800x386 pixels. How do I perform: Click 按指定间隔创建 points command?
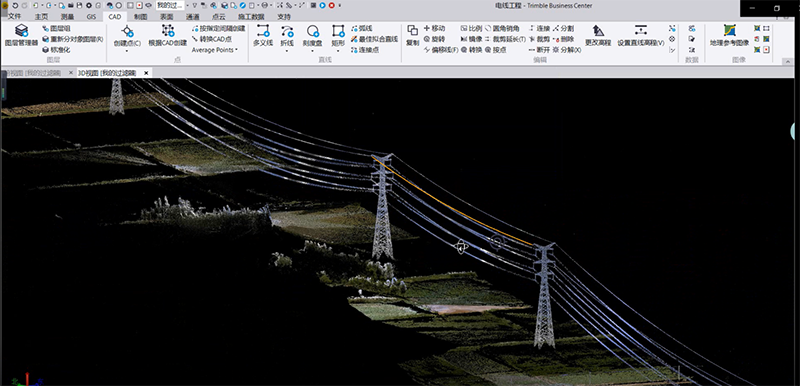point(218,28)
